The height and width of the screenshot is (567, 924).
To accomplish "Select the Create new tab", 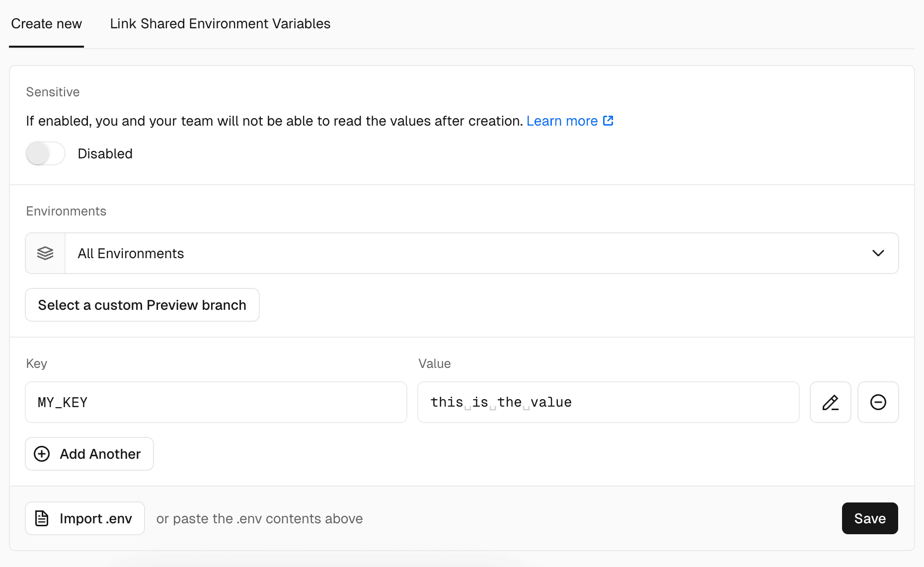I will pos(46,23).
